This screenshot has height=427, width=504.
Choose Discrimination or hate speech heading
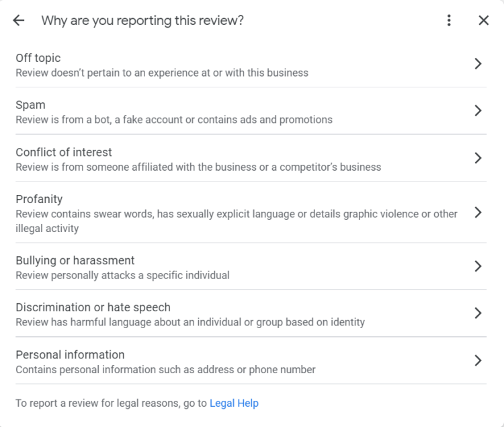93,308
